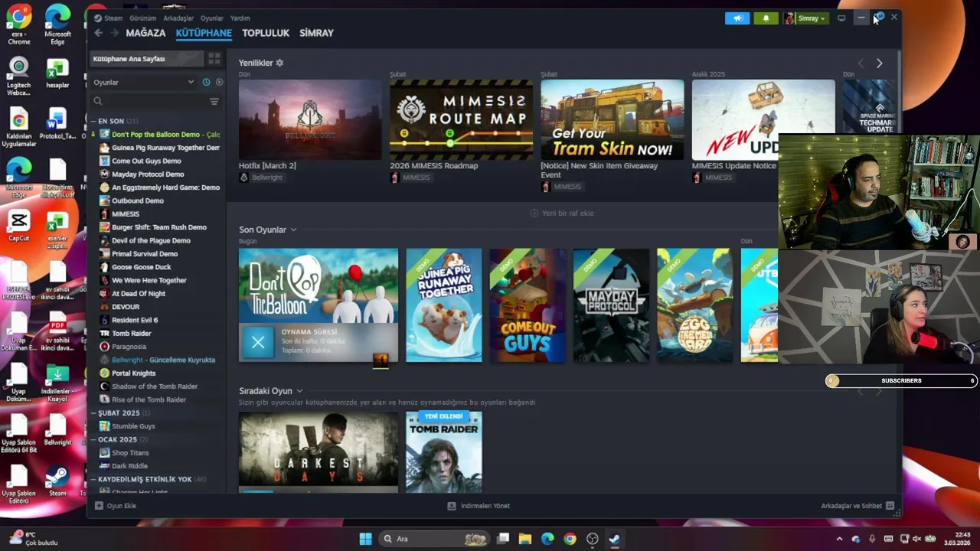Screen dimensions: 980x551
Task: Open Task View on the taskbar
Action: (503, 539)
